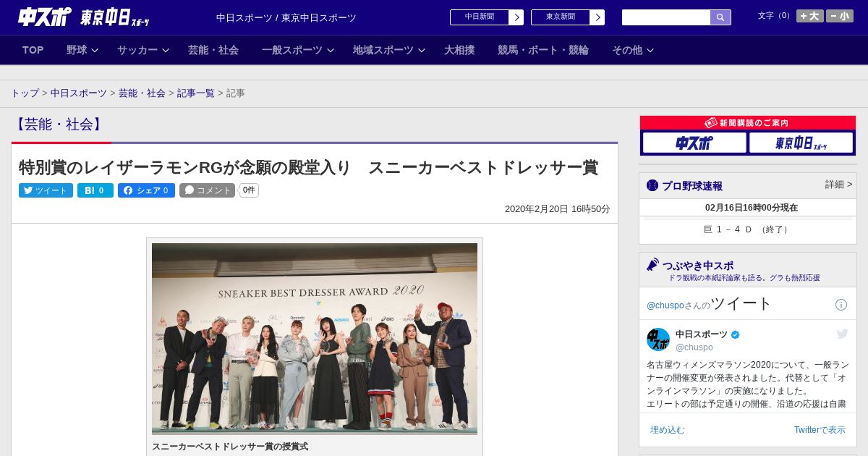The width and height of the screenshot is (868, 456).
Task: Share on Facebook with シェア button
Action: pyautogui.click(x=146, y=190)
